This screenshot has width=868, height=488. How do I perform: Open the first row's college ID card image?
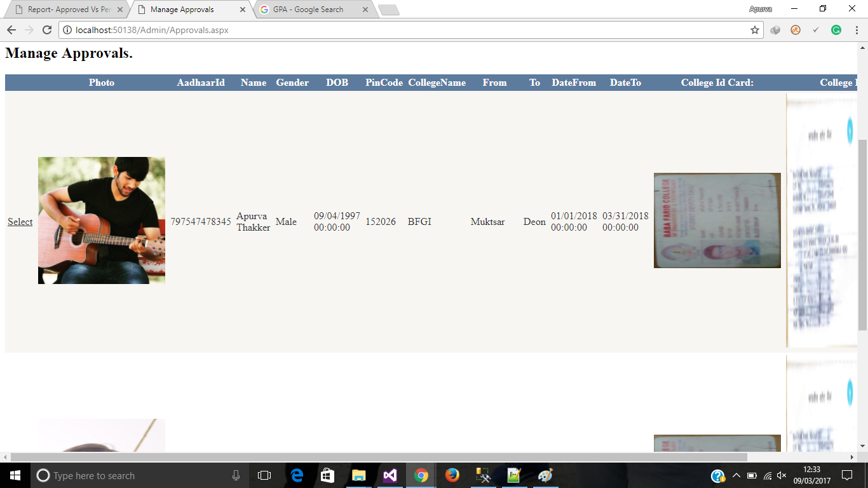(x=717, y=220)
